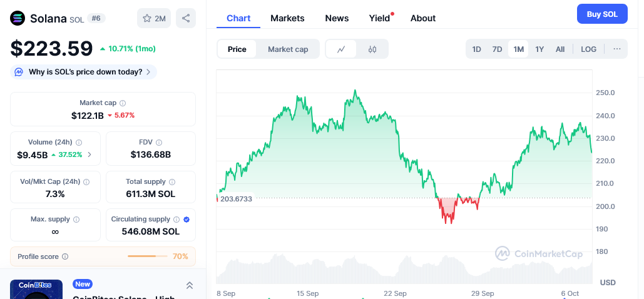
Task: Open the chart more options ellipsis
Action: [616, 49]
